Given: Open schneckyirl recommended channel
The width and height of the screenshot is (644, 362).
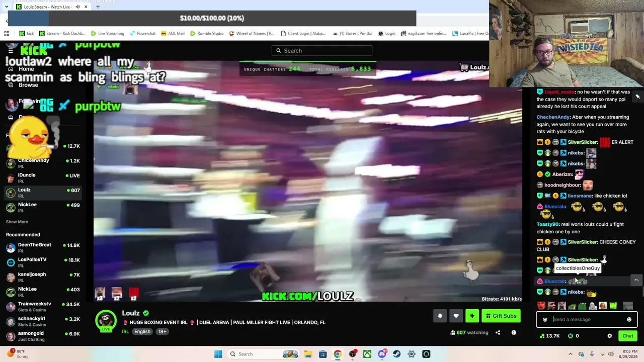Looking at the screenshot, I should click(x=43, y=321).
